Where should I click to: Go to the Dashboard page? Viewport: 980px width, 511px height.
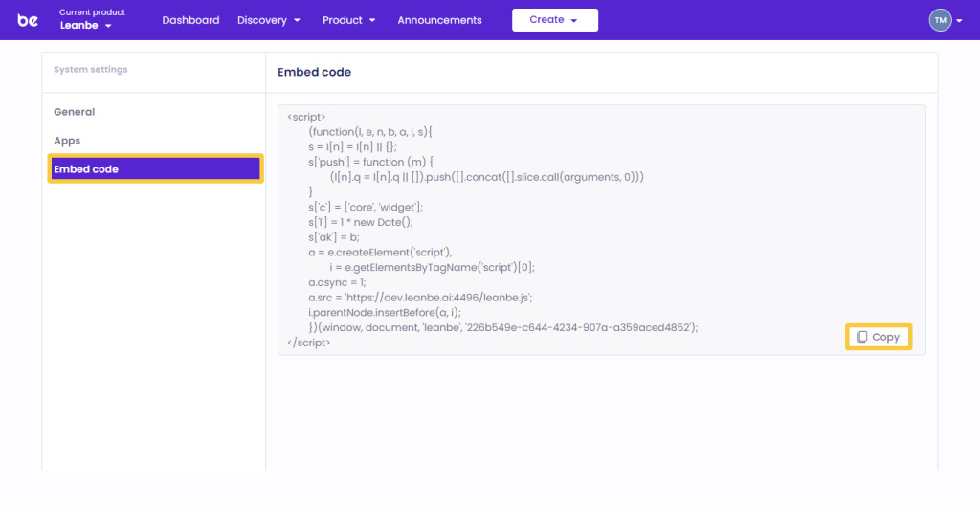pyautogui.click(x=190, y=20)
